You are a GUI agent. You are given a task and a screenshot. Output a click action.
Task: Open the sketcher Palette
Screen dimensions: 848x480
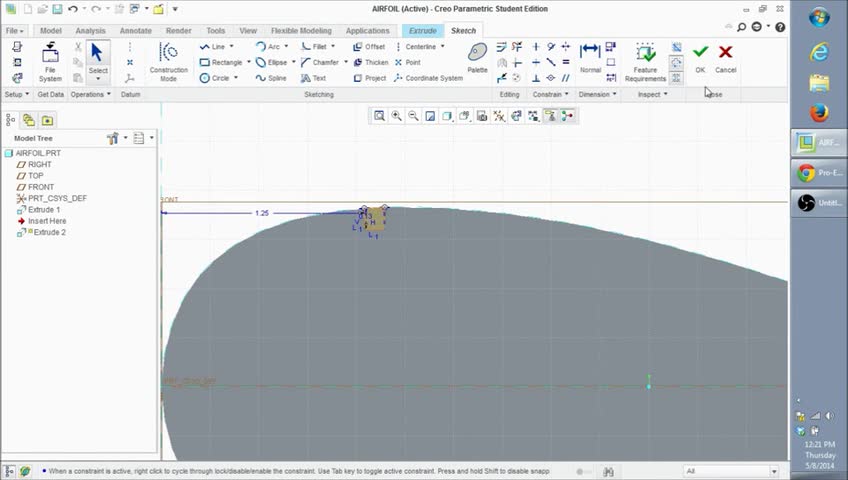pyautogui.click(x=477, y=58)
